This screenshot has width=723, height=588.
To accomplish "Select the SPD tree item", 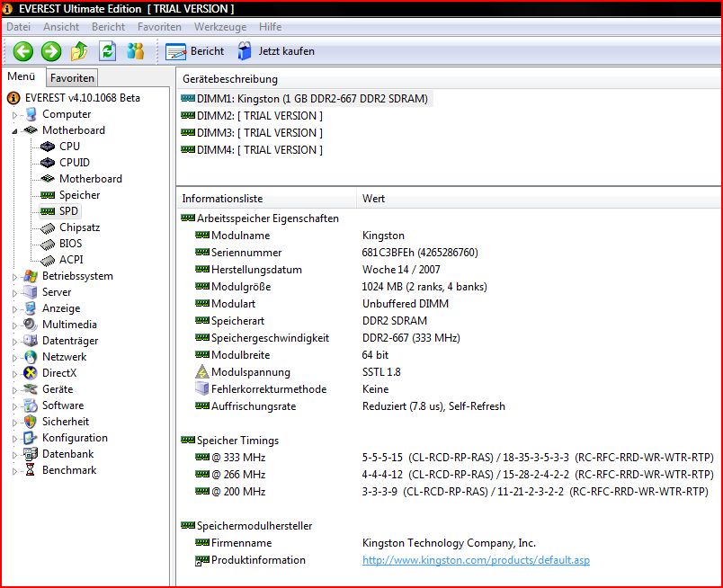I will click(x=68, y=211).
